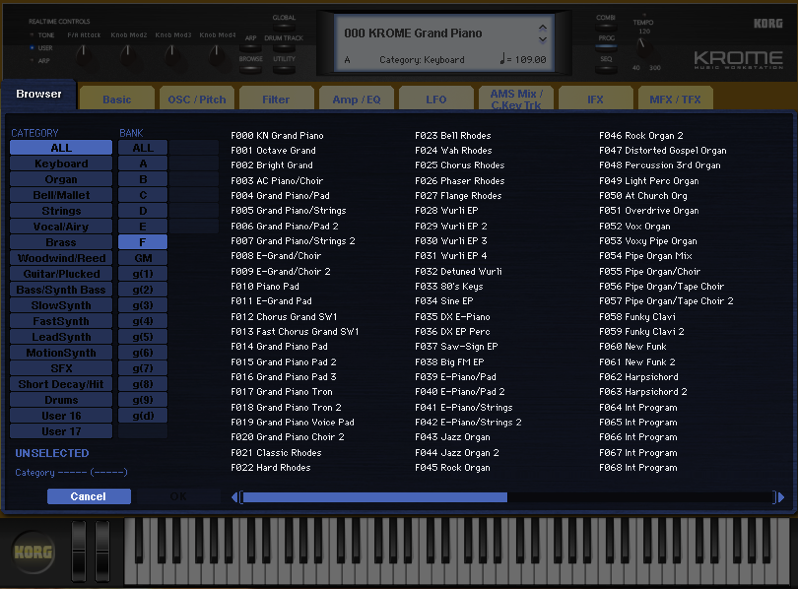Open the IFX tab
798x589 pixels.
tap(595, 99)
